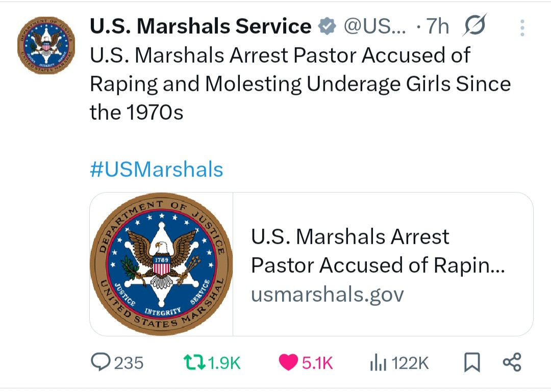Repost the tweet using the retweet icon
Screen dimensions: 551x392
(x=194, y=362)
